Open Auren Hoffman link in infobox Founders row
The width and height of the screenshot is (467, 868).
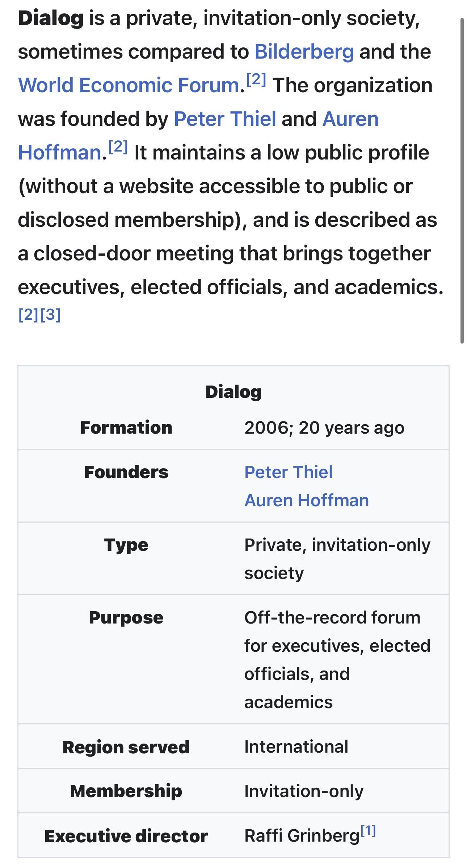[307, 501]
